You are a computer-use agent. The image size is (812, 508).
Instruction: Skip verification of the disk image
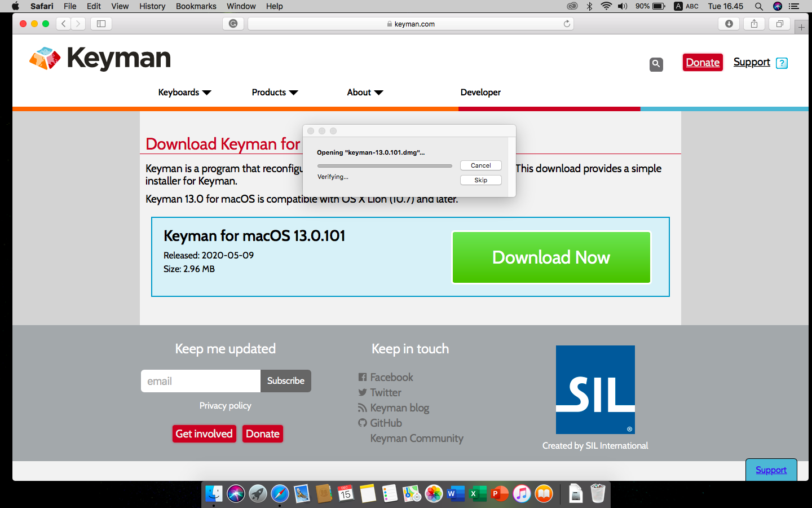click(x=481, y=180)
